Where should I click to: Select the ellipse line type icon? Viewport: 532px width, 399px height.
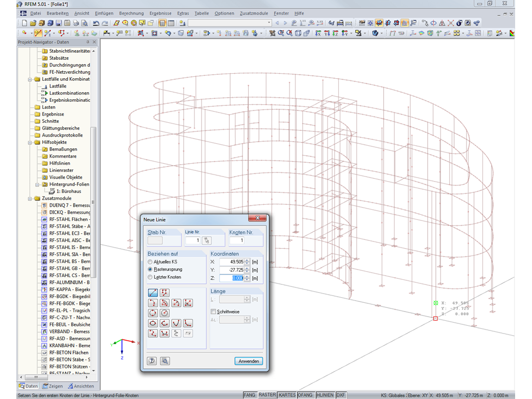(x=152, y=323)
